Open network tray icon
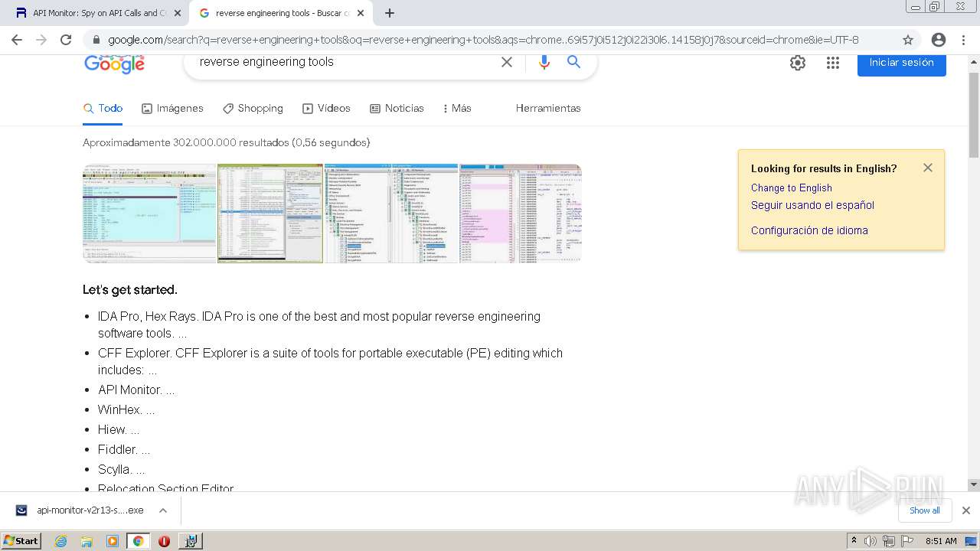Viewport: 980px width, 551px height. pos(889,541)
